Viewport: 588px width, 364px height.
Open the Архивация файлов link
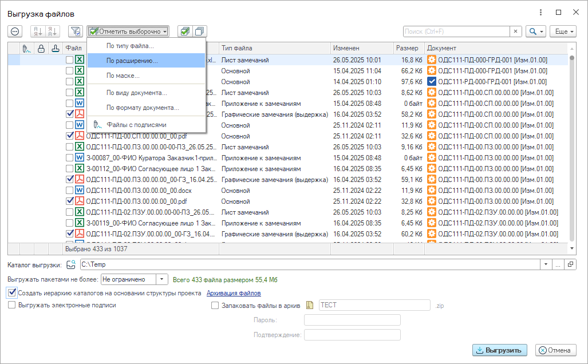click(x=233, y=293)
